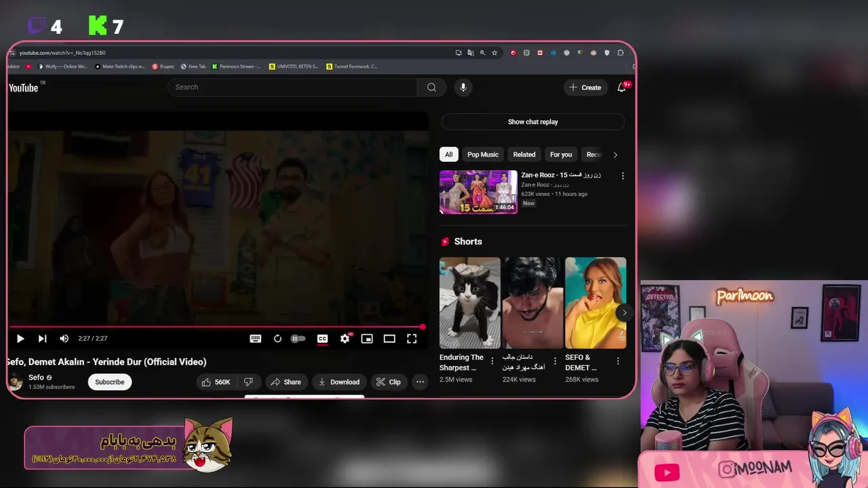The height and width of the screenshot is (488, 868).
Task: Open Zan-e Rooz 15 video thumbnail
Action: click(478, 192)
